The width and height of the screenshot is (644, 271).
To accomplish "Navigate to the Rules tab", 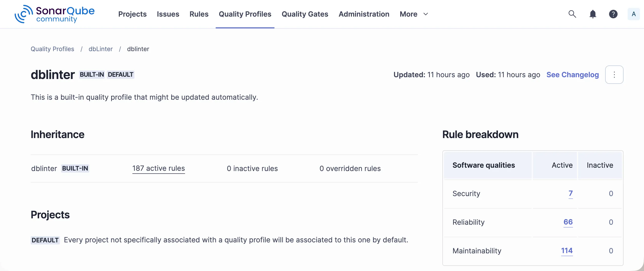I will pyautogui.click(x=199, y=14).
